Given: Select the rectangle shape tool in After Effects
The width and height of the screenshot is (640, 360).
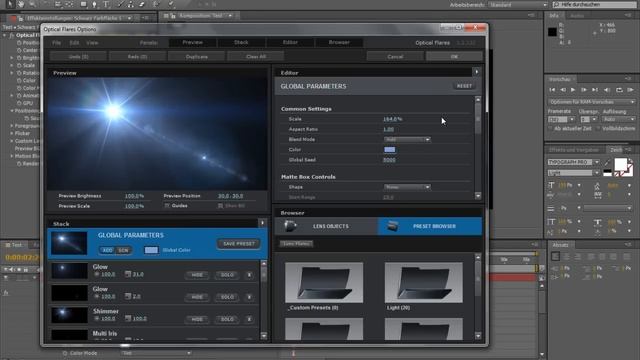Looking at the screenshot, I should (x=83, y=4).
